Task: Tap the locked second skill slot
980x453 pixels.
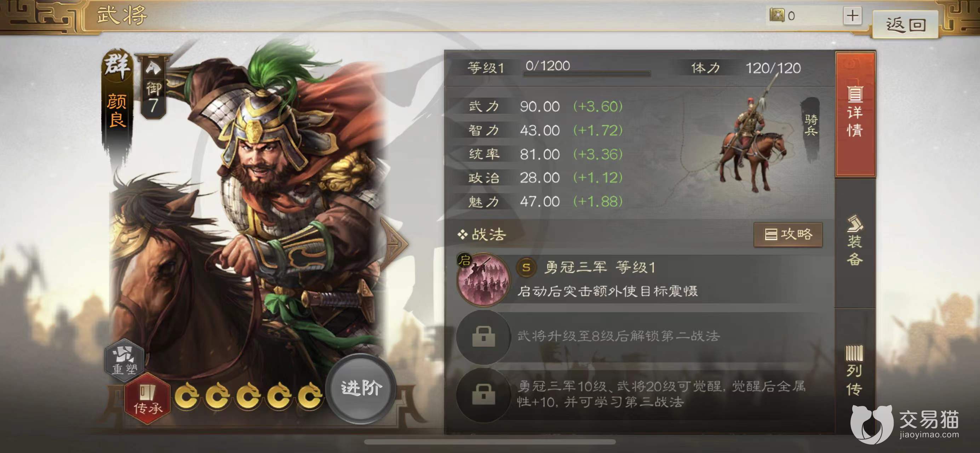Action: tap(483, 337)
